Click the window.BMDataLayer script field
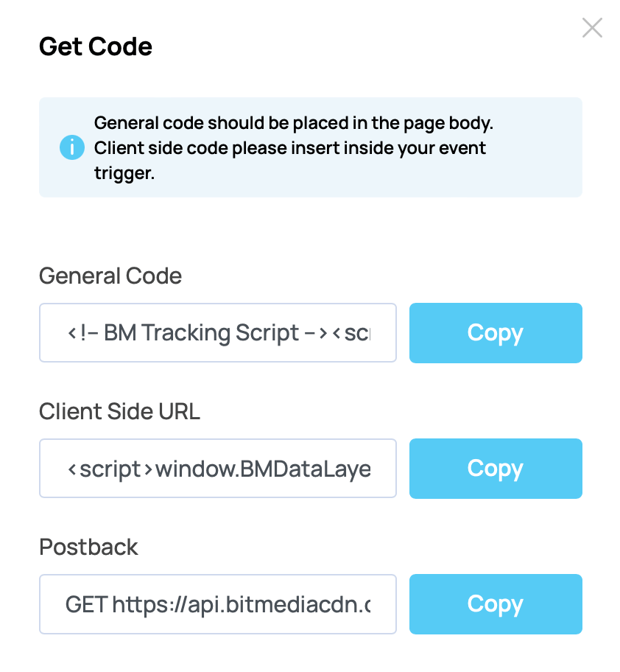 (217, 469)
